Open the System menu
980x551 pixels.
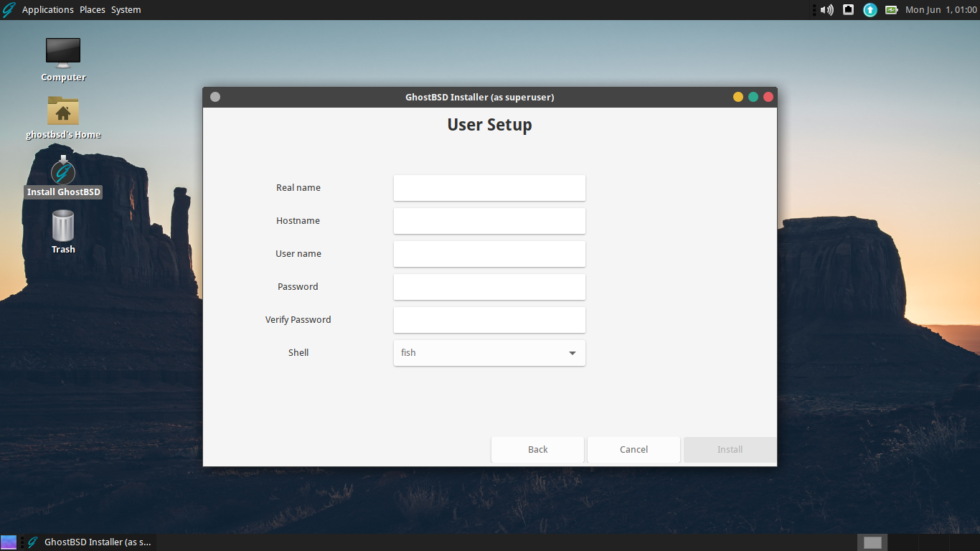[126, 10]
